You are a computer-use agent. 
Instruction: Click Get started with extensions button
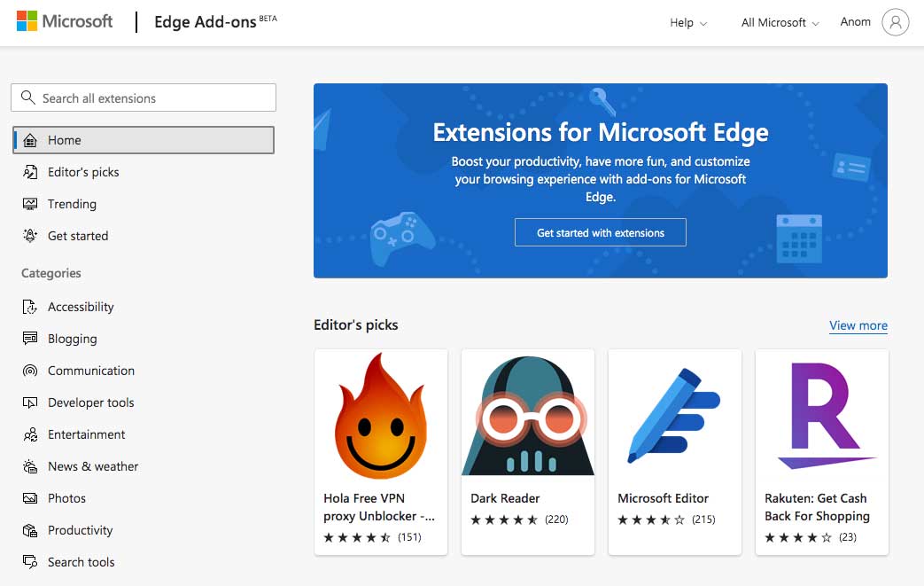pos(601,232)
